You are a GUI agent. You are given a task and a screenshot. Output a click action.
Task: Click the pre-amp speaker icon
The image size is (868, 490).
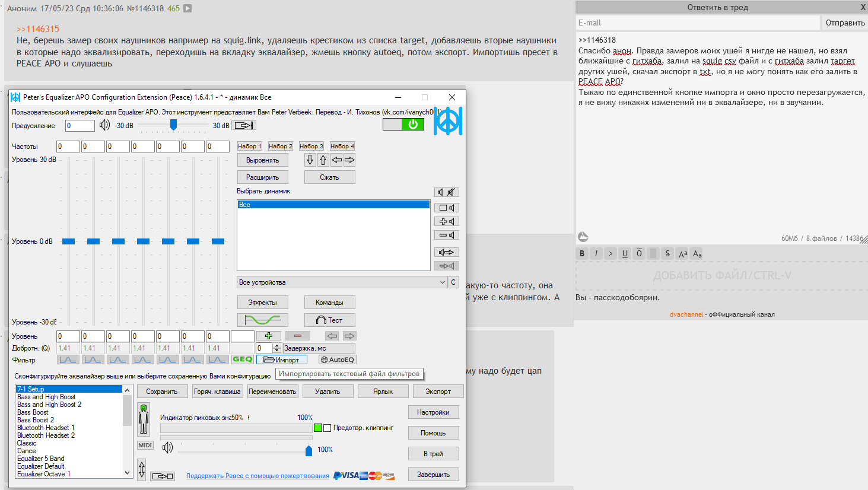coord(104,125)
